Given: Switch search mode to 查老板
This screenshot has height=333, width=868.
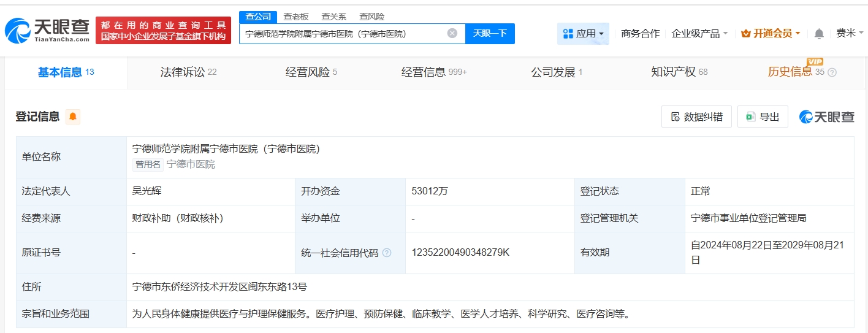Looking at the screenshot, I should click(x=296, y=17).
